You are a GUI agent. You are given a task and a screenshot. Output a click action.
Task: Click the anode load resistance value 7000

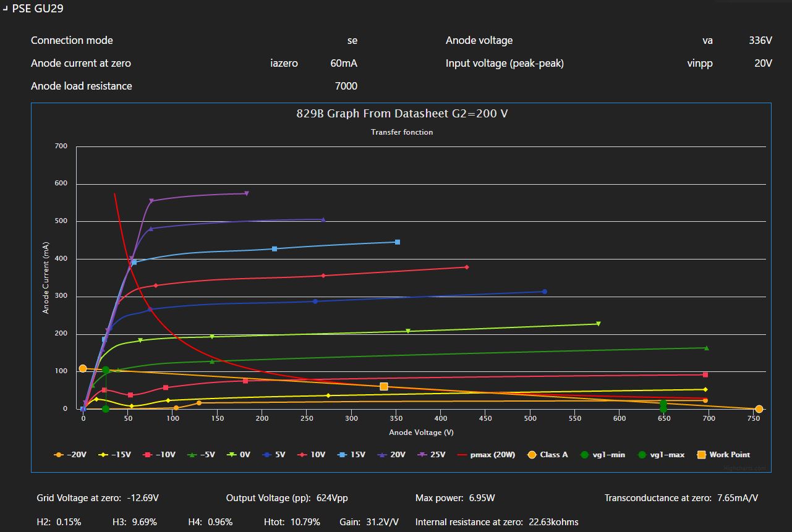[346, 86]
